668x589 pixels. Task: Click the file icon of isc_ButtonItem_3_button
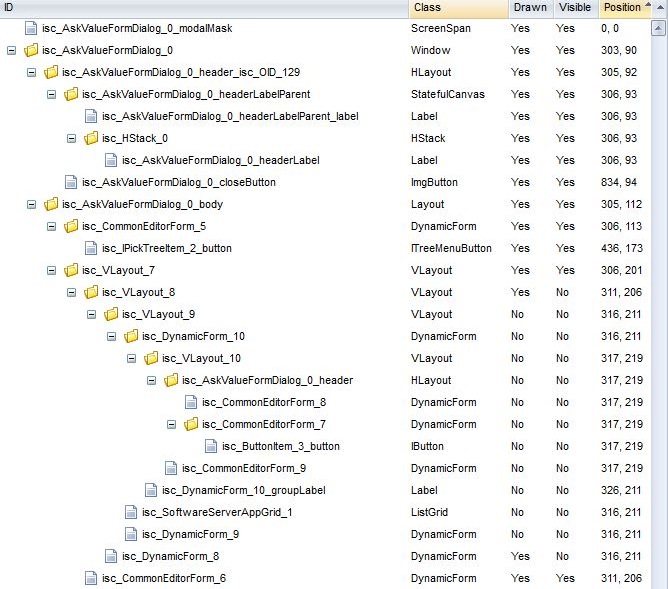[211, 446]
